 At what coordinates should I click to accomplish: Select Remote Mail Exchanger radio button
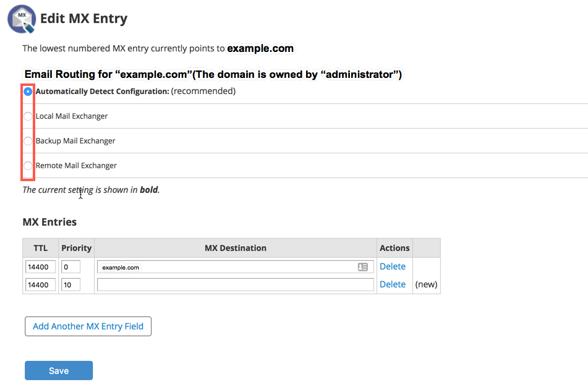click(x=28, y=166)
